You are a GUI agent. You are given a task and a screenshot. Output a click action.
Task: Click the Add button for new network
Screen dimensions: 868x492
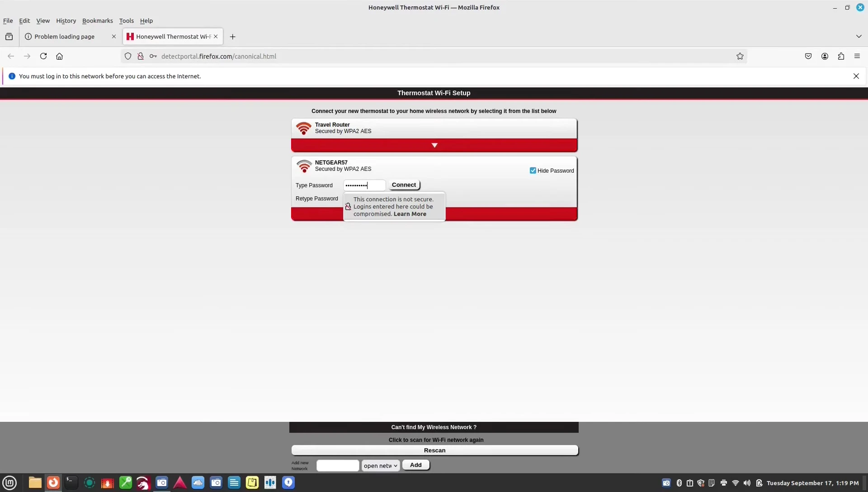416,465
